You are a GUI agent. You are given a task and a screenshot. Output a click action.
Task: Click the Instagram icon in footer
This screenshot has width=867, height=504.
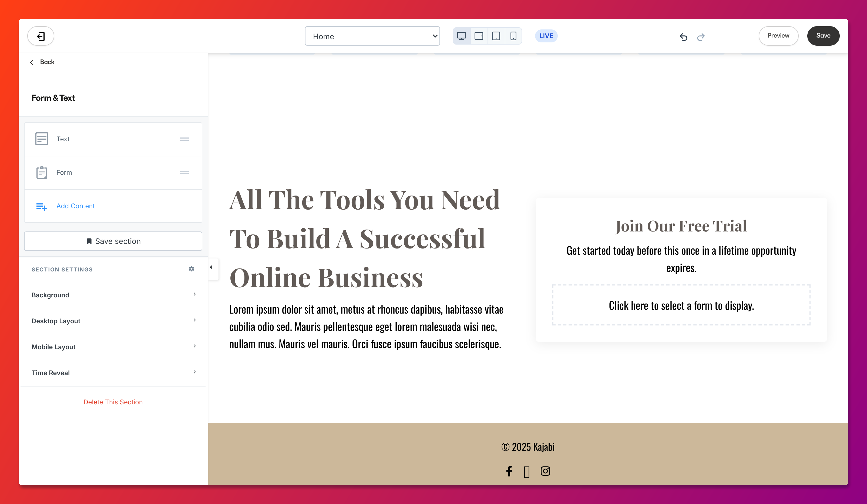point(545,471)
